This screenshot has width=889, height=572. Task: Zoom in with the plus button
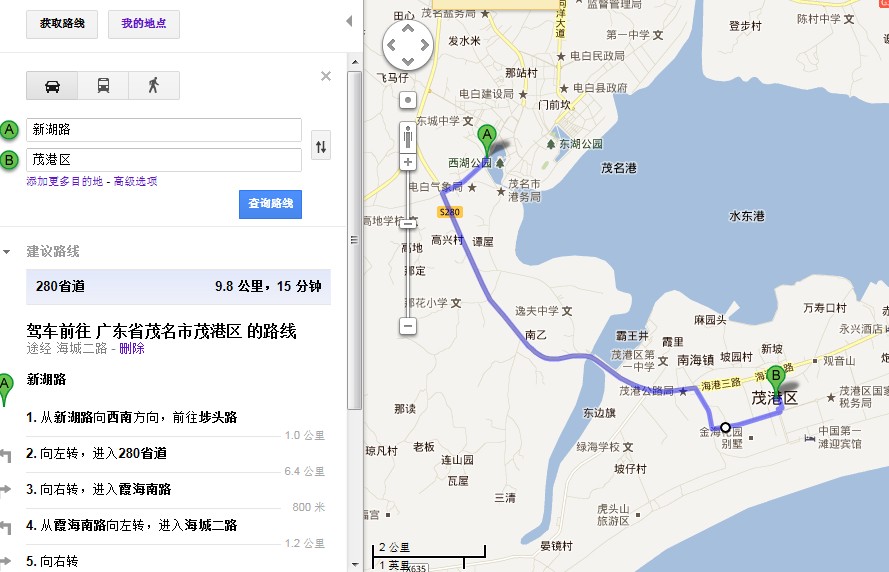[408, 161]
